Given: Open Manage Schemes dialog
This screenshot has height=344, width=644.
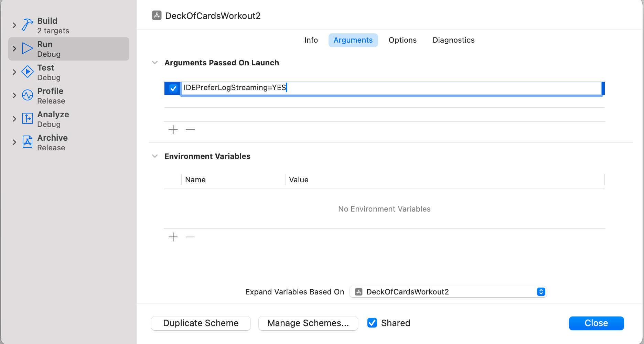Looking at the screenshot, I should click(x=308, y=323).
